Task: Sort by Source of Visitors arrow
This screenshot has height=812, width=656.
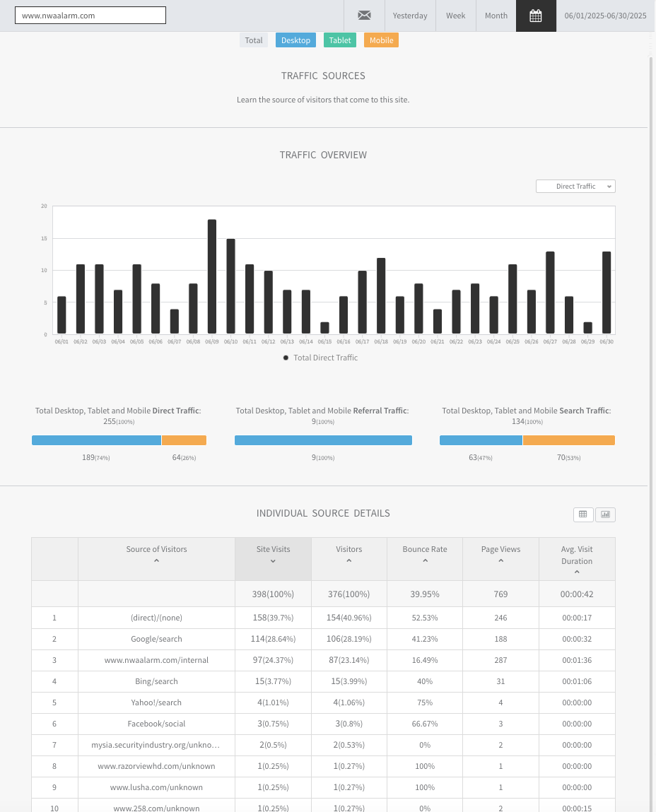Action: (x=156, y=561)
